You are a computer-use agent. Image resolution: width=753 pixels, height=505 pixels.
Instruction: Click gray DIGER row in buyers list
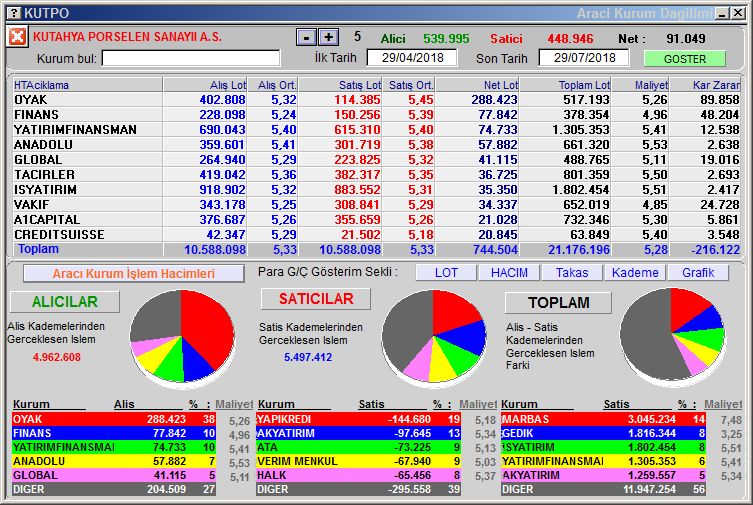[114, 489]
